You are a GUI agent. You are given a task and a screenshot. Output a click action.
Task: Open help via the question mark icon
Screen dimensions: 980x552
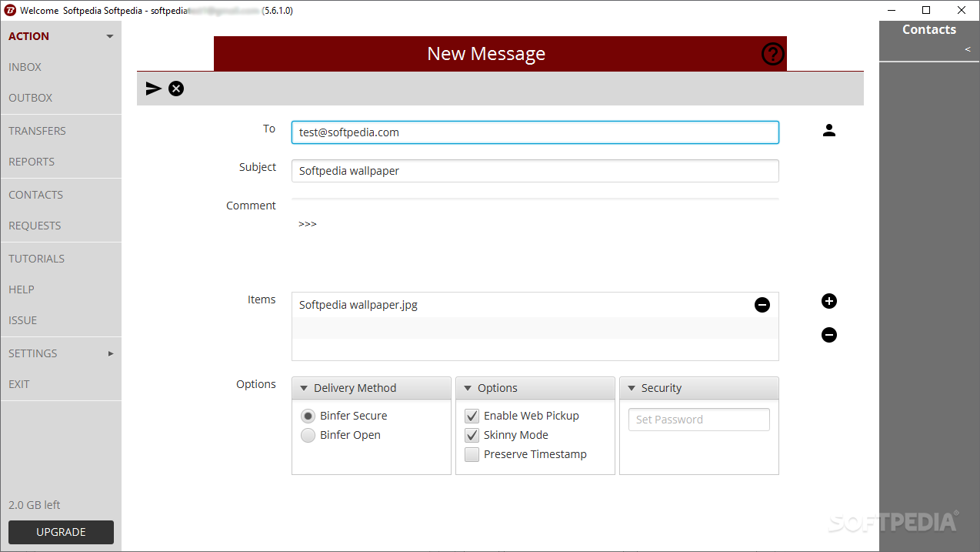coord(772,54)
